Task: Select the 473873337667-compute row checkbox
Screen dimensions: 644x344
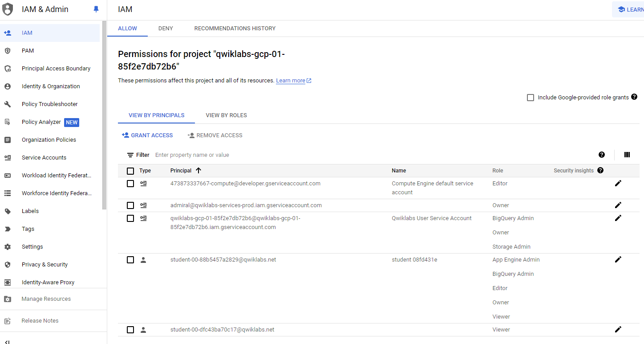Action: (130, 184)
